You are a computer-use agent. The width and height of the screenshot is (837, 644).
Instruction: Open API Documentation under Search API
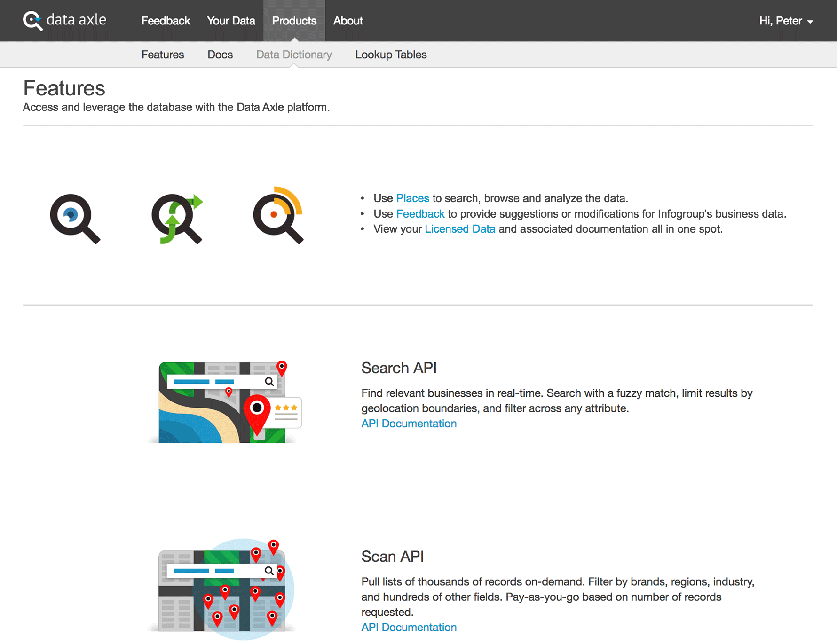409,424
